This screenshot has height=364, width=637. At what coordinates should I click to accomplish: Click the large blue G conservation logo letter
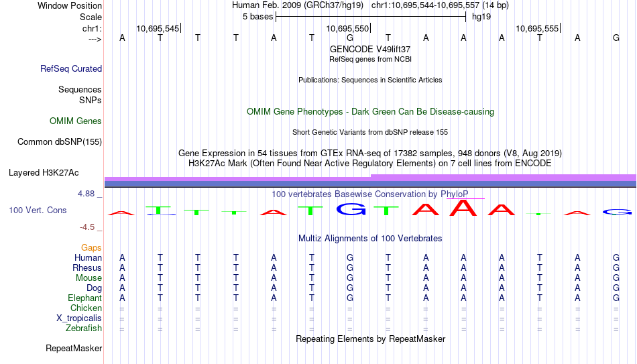pos(351,208)
